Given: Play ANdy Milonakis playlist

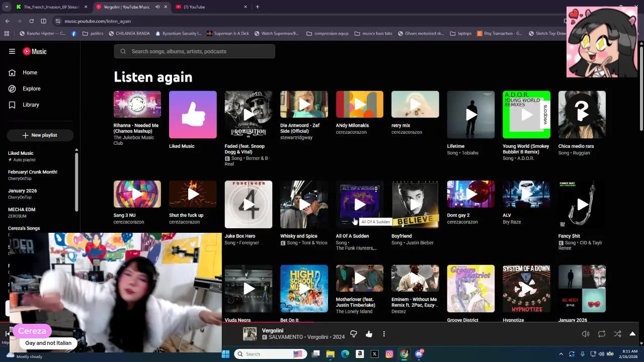Looking at the screenshot, I should (x=360, y=104).
